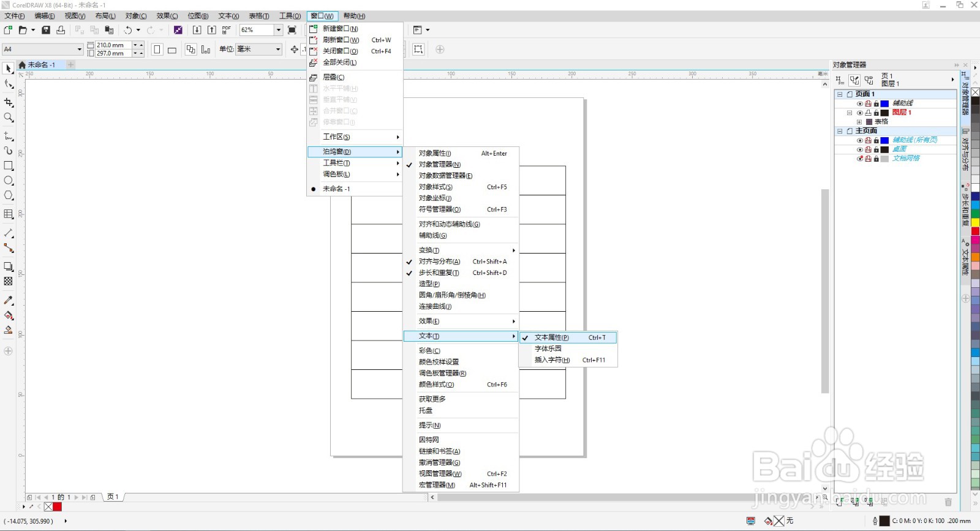Select the Shape edit tool
Viewport: 980px width, 531px height.
(9, 84)
